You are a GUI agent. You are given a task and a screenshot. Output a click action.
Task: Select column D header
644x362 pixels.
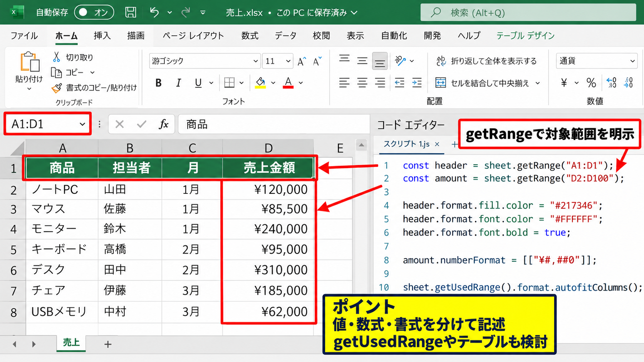[x=268, y=148]
